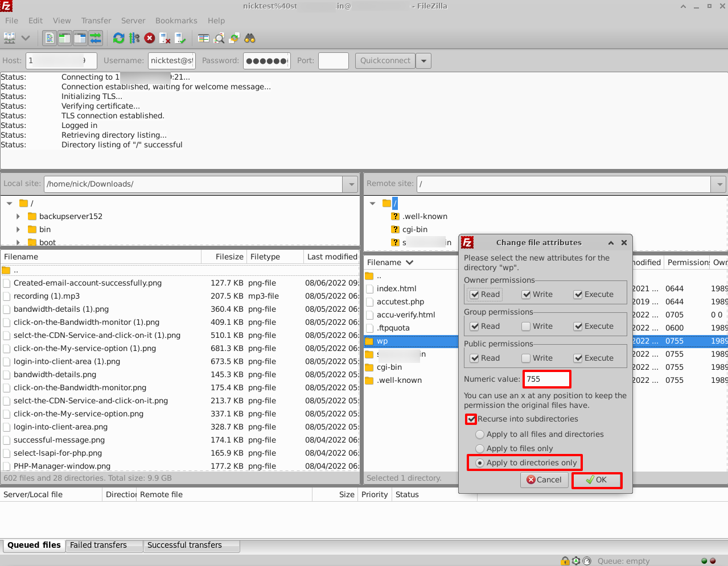The width and height of the screenshot is (728, 566).
Task: Click the backupserver152 folder icon
Action: click(32, 216)
